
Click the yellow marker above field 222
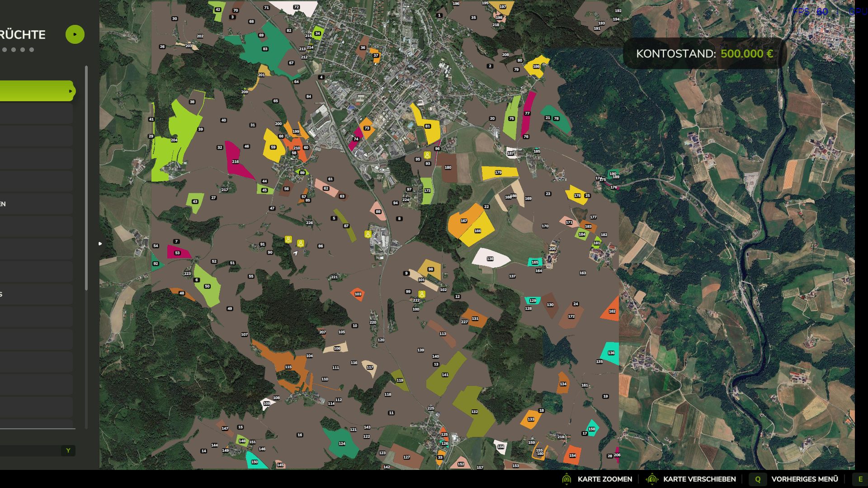tap(422, 294)
